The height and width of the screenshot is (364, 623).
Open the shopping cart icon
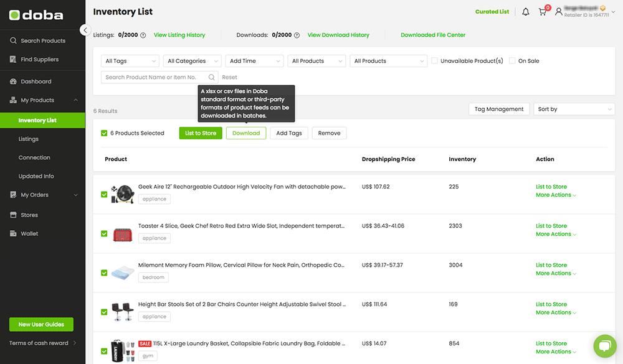coord(543,12)
